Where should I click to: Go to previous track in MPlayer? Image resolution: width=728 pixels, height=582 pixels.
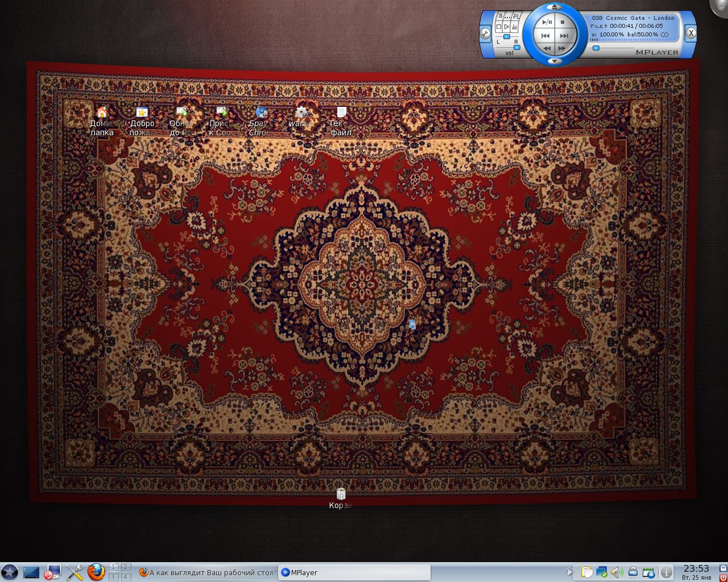click(545, 36)
